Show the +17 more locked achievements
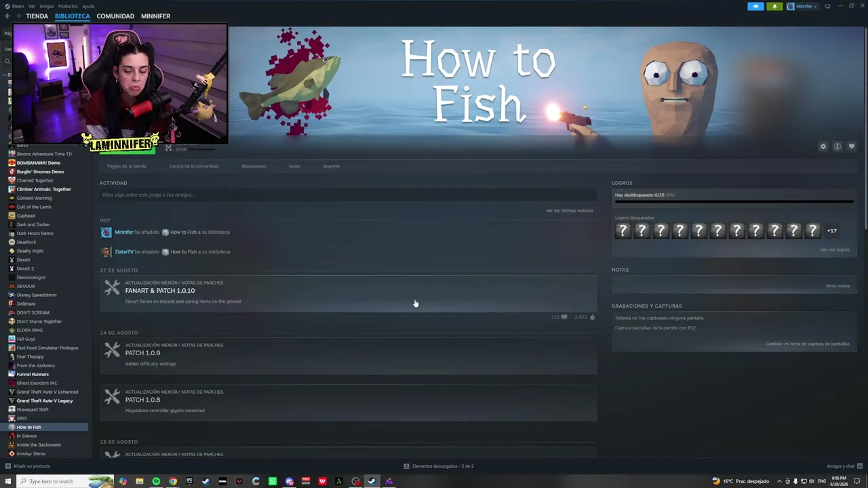The width and height of the screenshot is (868, 488). coord(831,231)
